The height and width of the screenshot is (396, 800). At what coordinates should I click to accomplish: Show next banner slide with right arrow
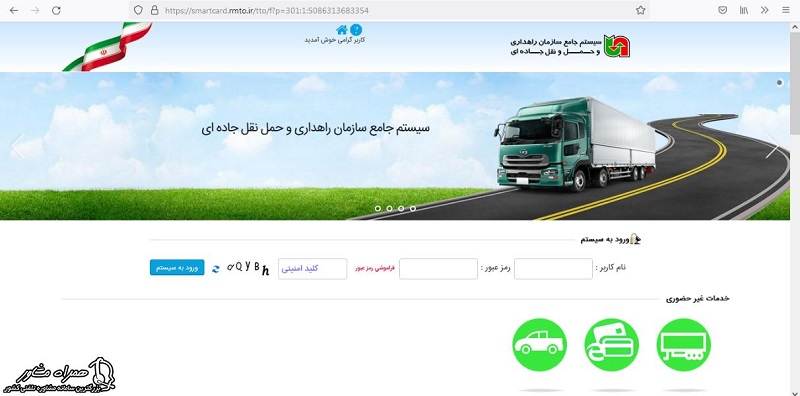[x=772, y=146]
